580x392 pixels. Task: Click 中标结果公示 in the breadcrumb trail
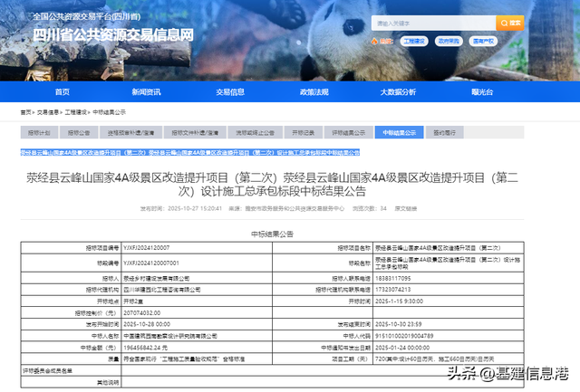coord(109,112)
